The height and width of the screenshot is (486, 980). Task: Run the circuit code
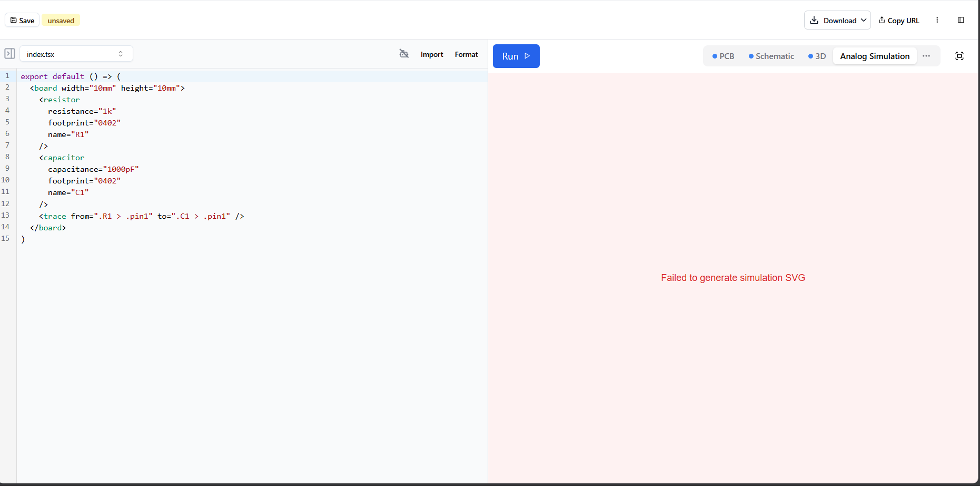point(516,56)
